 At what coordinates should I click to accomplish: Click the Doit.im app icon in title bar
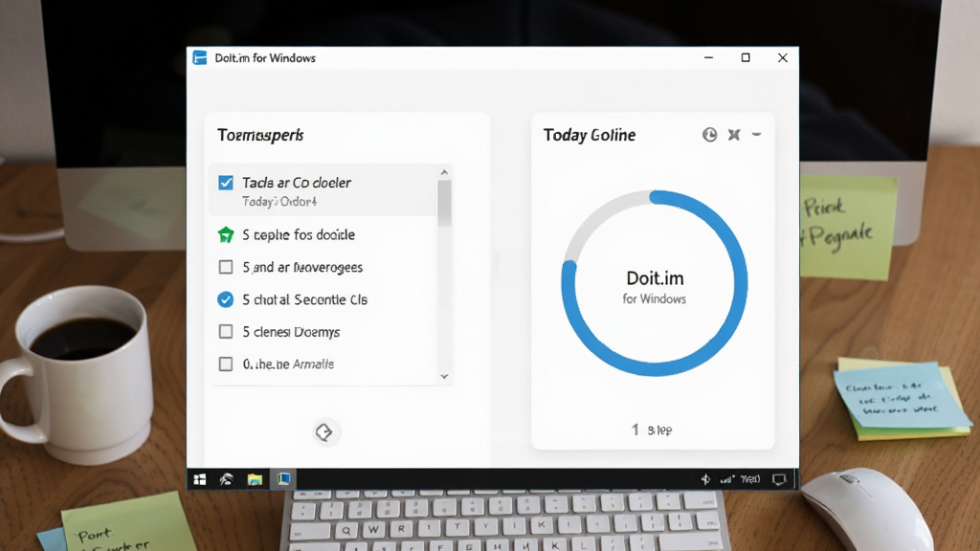[200, 58]
